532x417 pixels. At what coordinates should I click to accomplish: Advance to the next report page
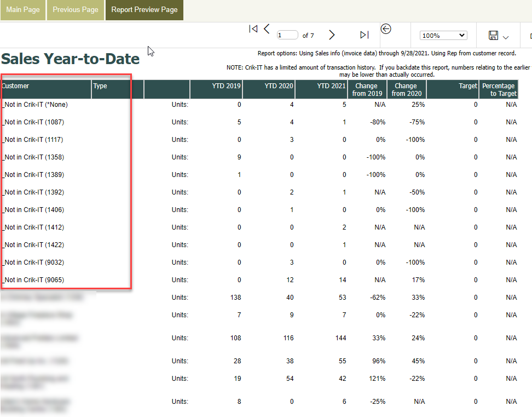click(x=332, y=35)
